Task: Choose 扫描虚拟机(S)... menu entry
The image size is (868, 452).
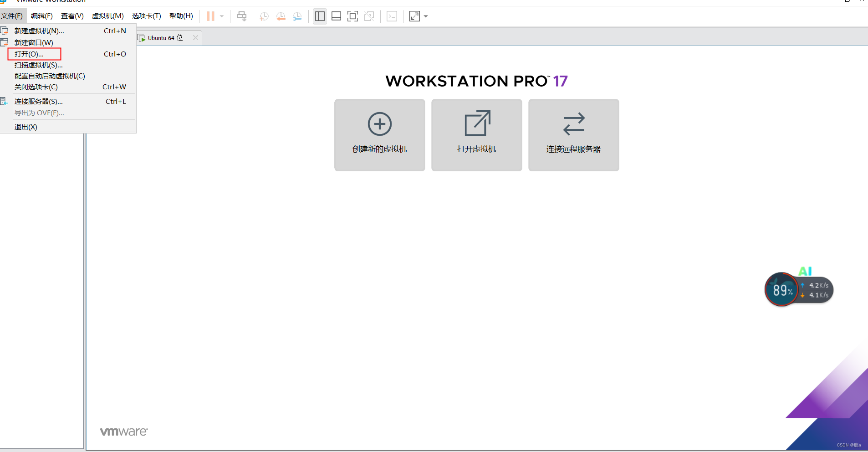Action: (68, 65)
